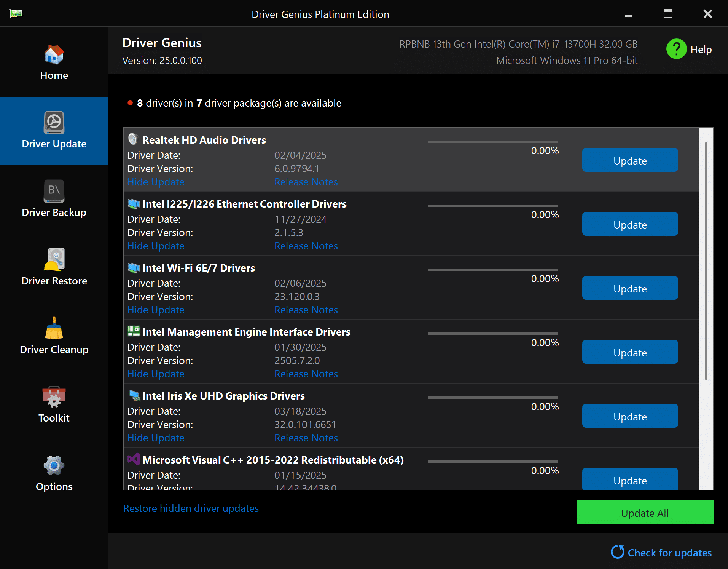
Task: Open Release Notes for Intel I225/I226 Ethernet
Action: pos(306,246)
